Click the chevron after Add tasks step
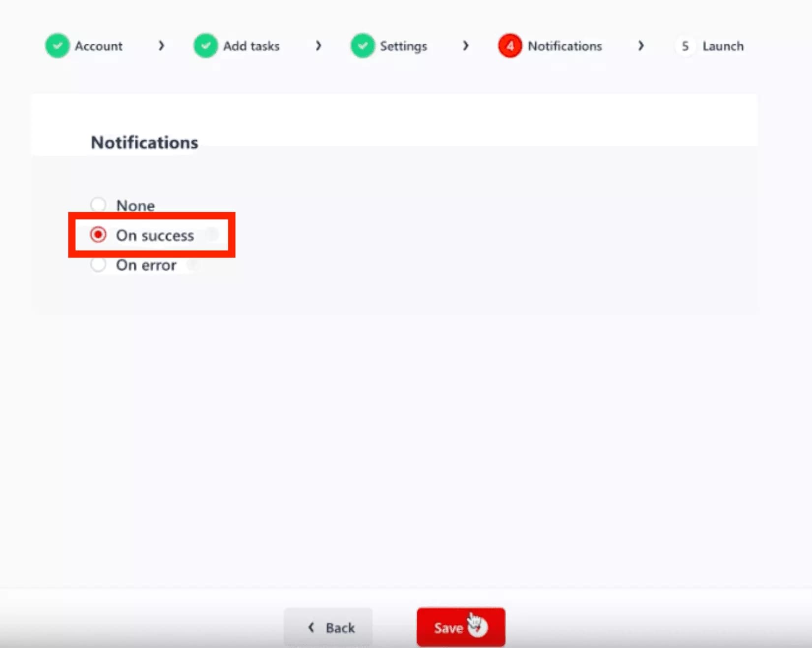 [x=318, y=46]
